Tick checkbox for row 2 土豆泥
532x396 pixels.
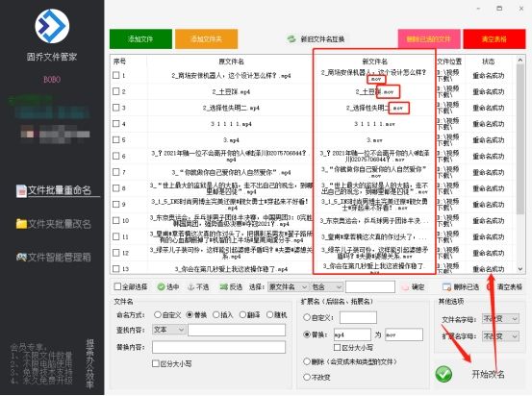coord(116,91)
